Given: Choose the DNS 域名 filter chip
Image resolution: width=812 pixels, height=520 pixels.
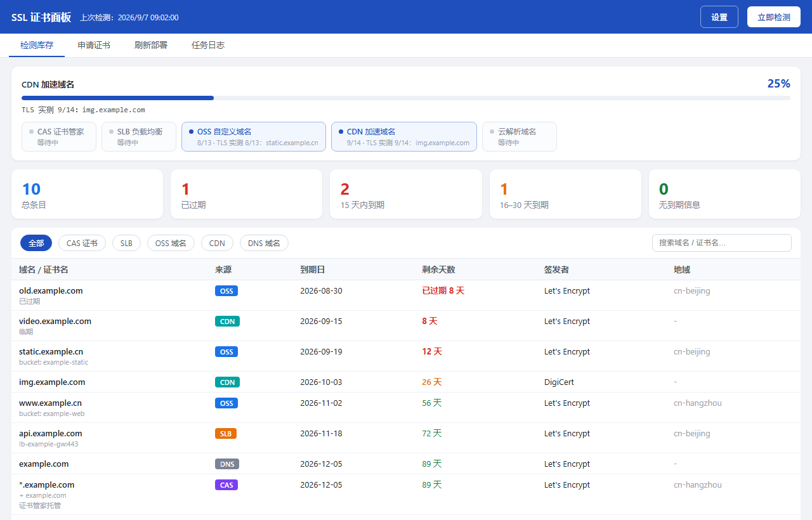Looking at the screenshot, I should (x=264, y=243).
